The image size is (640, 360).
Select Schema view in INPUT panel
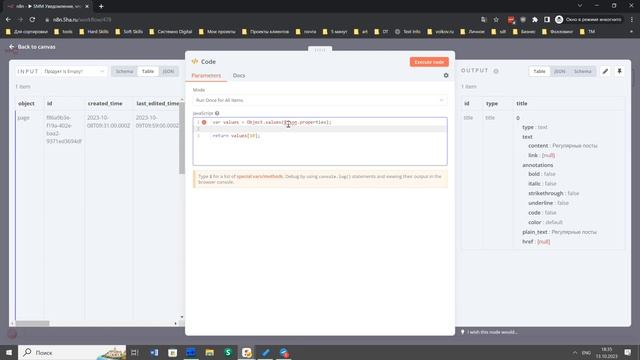pyautogui.click(x=124, y=71)
